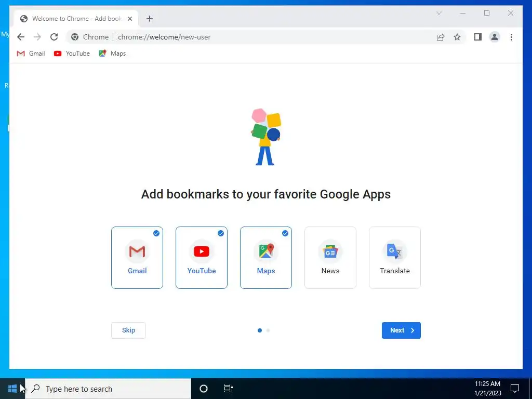The height and width of the screenshot is (399, 532).
Task: Maximize the Chrome window
Action: click(487, 13)
